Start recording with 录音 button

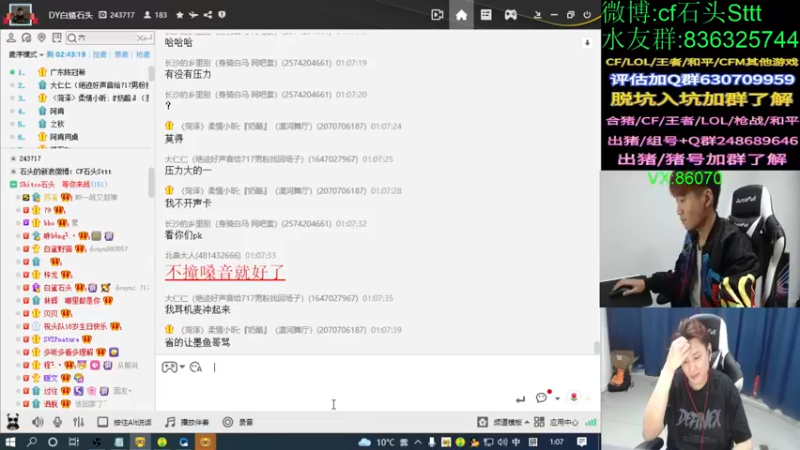(x=238, y=422)
